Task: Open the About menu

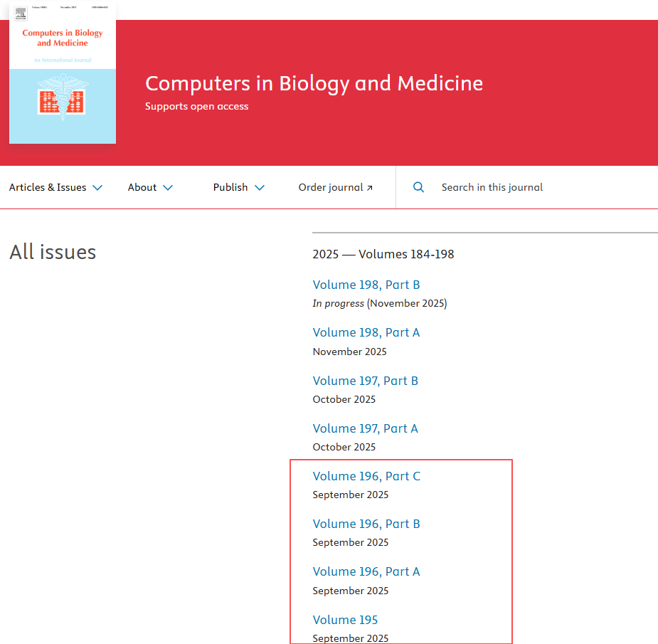Action: (142, 187)
